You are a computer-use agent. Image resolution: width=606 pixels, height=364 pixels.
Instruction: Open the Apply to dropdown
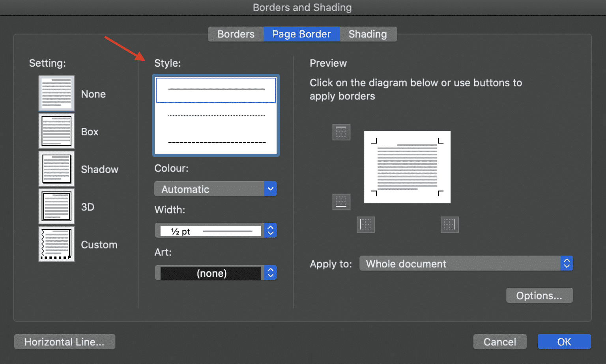point(567,263)
